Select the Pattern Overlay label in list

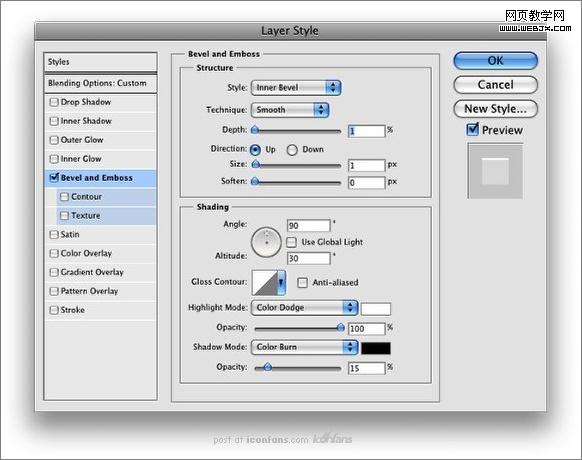[89, 291]
